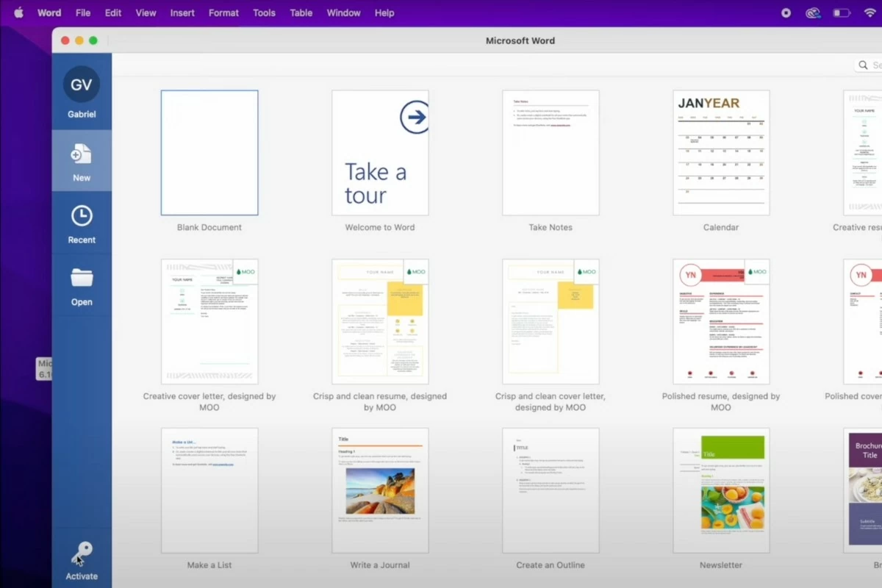Select the Newsletter template thumbnail
882x588 pixels.
(721, 490)
